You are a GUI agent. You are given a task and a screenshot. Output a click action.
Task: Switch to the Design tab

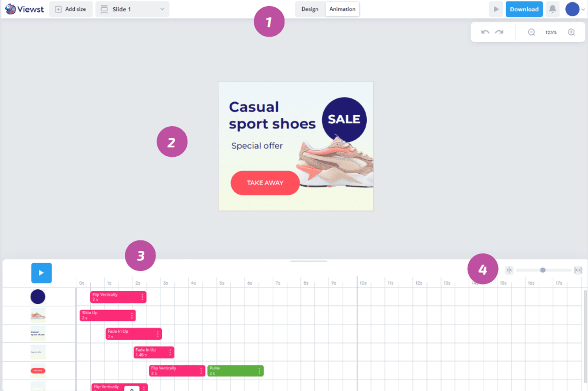(310, 9)
